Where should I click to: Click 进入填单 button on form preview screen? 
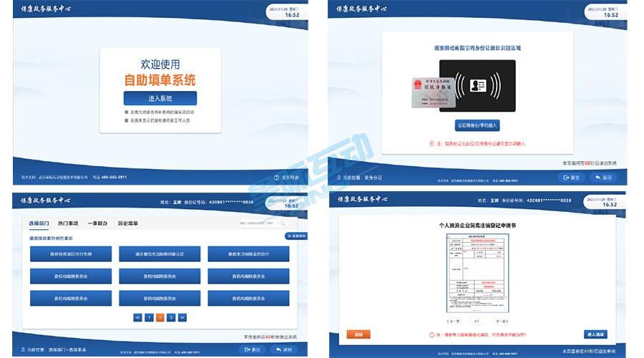[595, 334]
